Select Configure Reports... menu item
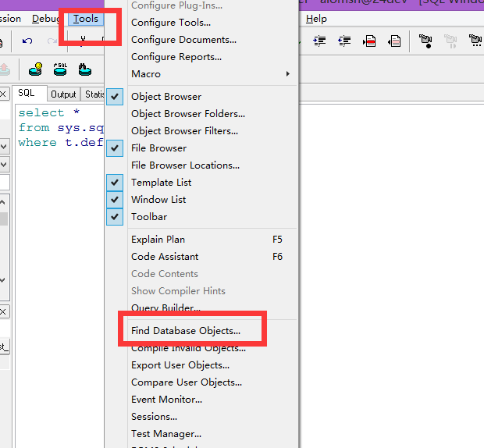The width and height of the screenshot is (484, 448). (x=176, y=57)
